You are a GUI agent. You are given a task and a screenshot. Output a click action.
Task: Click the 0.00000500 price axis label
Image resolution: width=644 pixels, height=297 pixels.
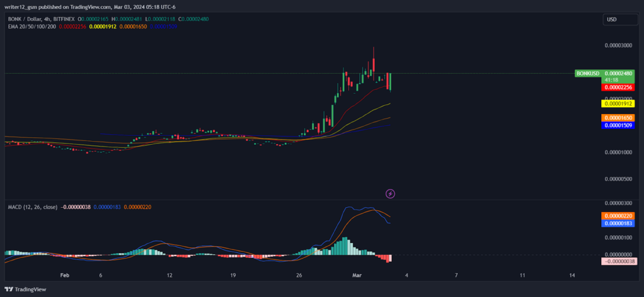tap(618, 179)
